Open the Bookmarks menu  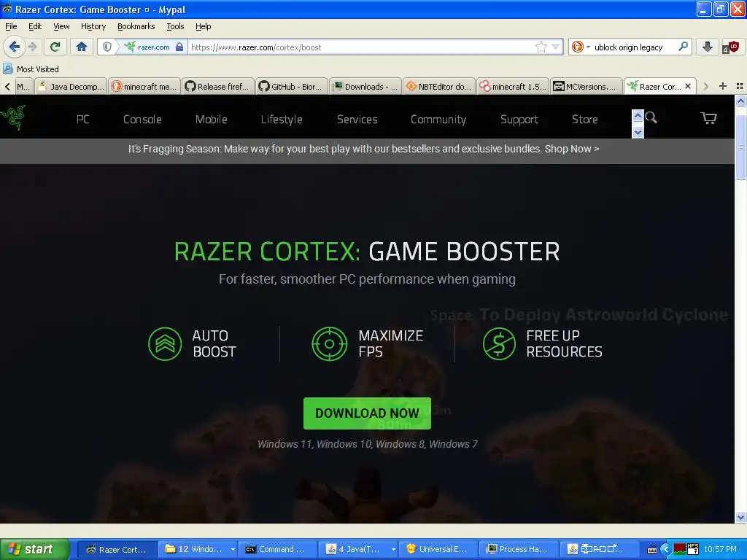click(x=136, y=26)
